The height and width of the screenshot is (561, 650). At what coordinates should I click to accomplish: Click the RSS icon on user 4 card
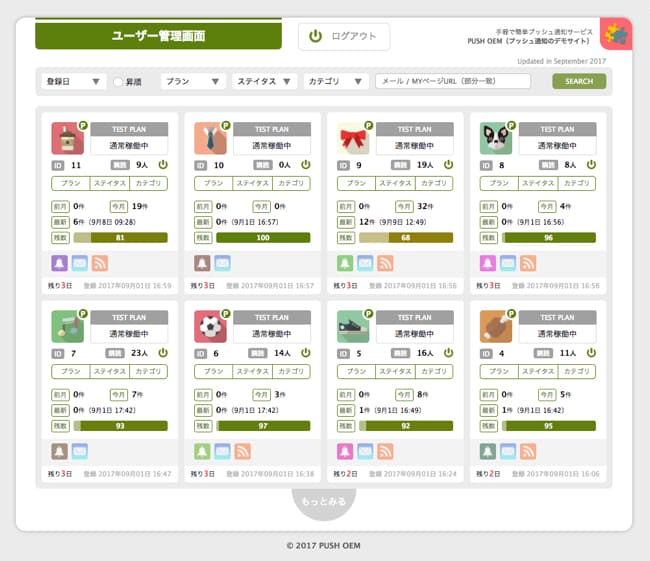pyautogui.click(x=528, y=451)
